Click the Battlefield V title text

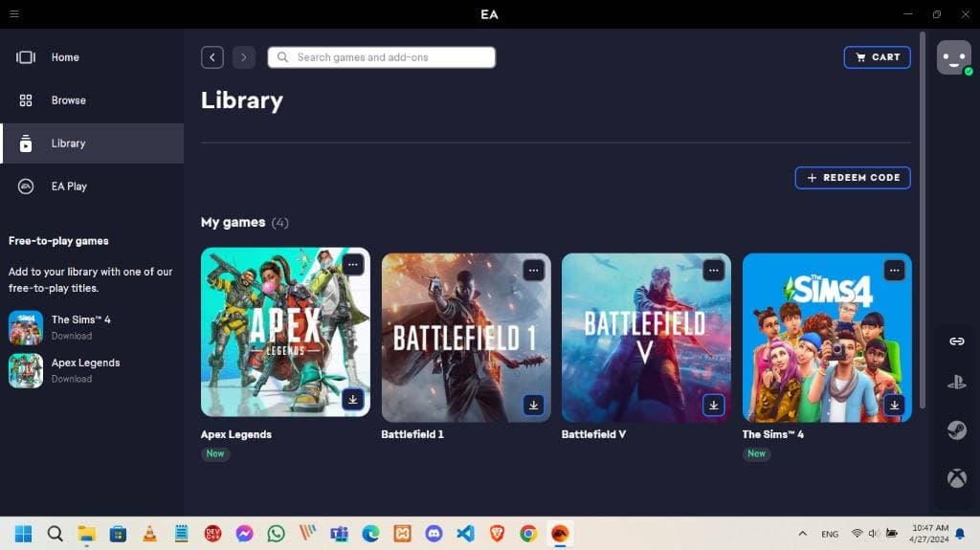pyautogui.click(x=593, y=434)
